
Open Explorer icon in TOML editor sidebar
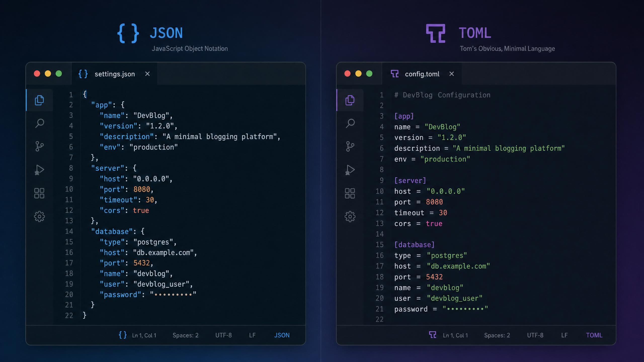pyautogui.click(x=350, y=100)
